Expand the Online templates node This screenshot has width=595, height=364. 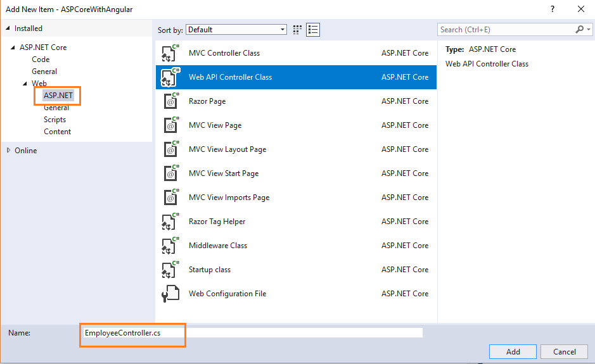pos(8,151)
